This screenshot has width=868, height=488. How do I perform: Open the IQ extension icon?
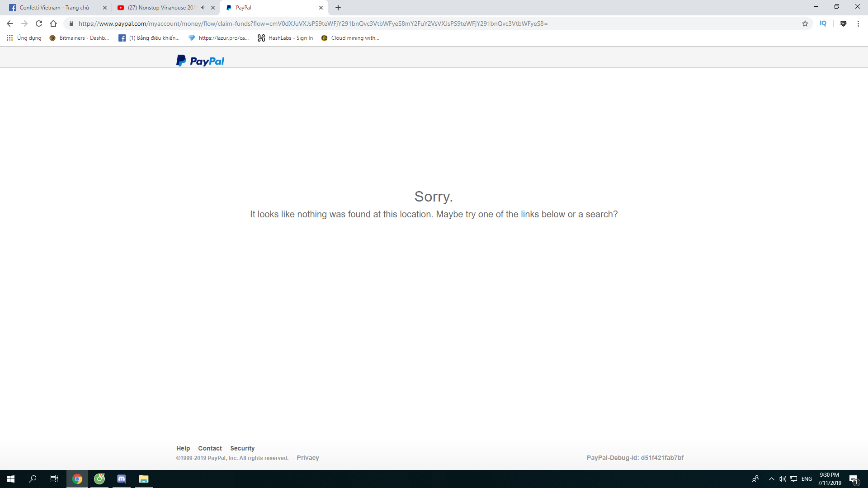[x=823, y=23]
